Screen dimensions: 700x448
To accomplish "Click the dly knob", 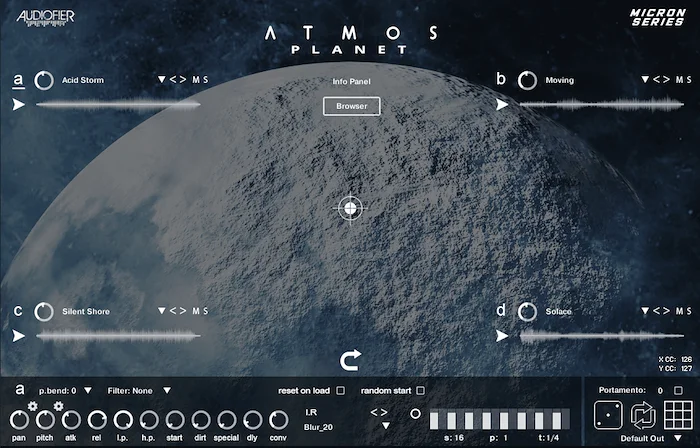I will pyautogui.click(x=252, y=420).
